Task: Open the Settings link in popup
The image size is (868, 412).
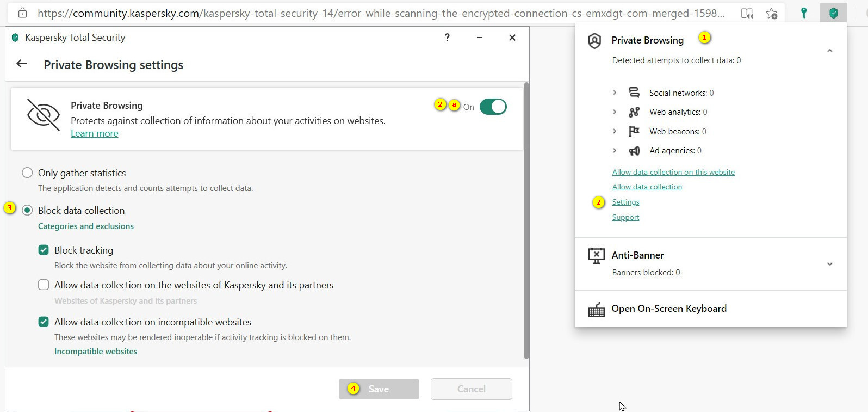Action: [x=625, y=202]
